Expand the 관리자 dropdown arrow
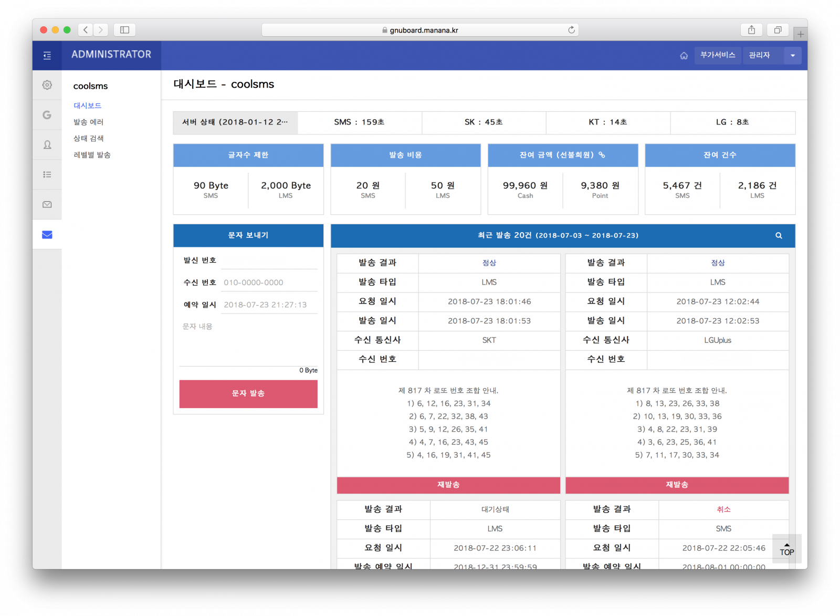The height and width of the screenshot is (616, 840). coord(792,56)
